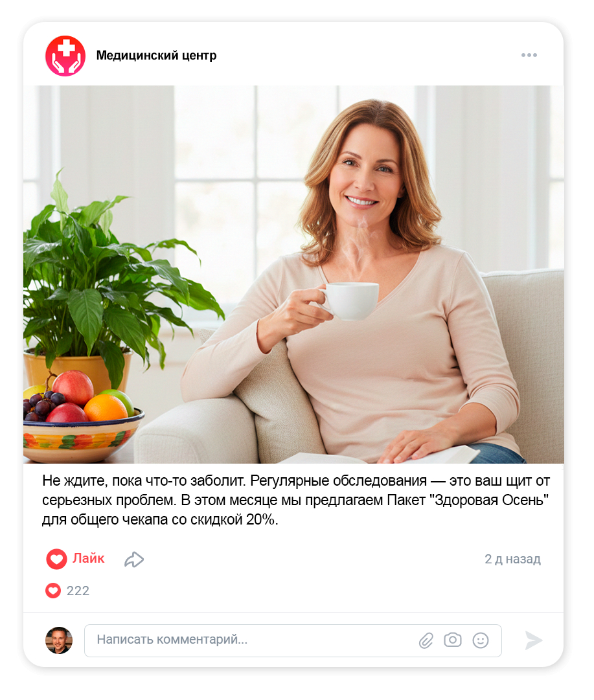This screenshot has width=594, height=700.
Task: Click the Написать комментарий input field
Action: click(x=293, y=640)
